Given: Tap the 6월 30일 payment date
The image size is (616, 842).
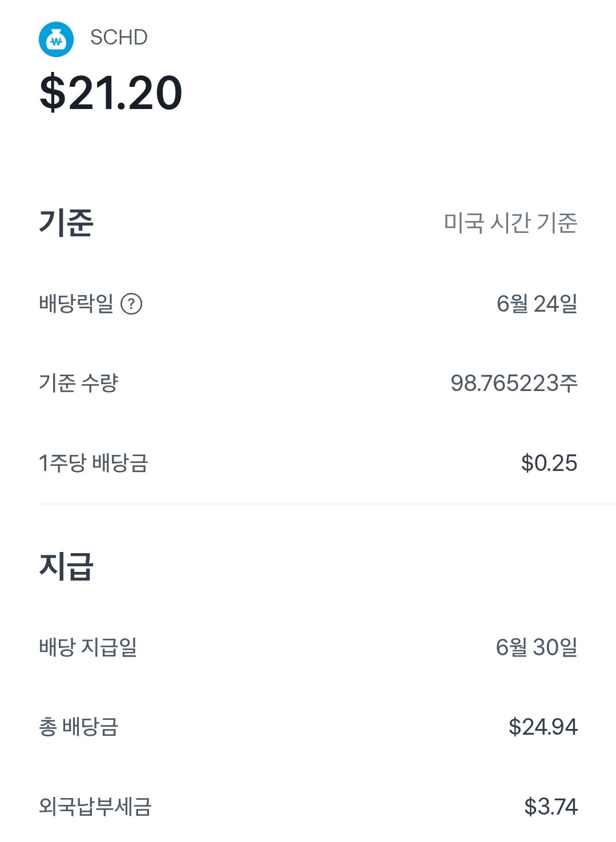Looking at the screenshot, I should 537,647.
